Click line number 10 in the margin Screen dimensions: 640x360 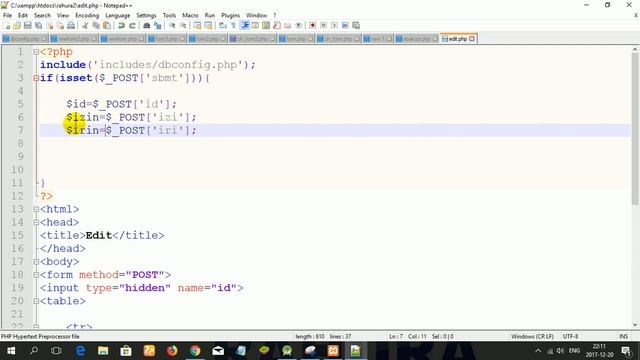(x=17, y=169)
